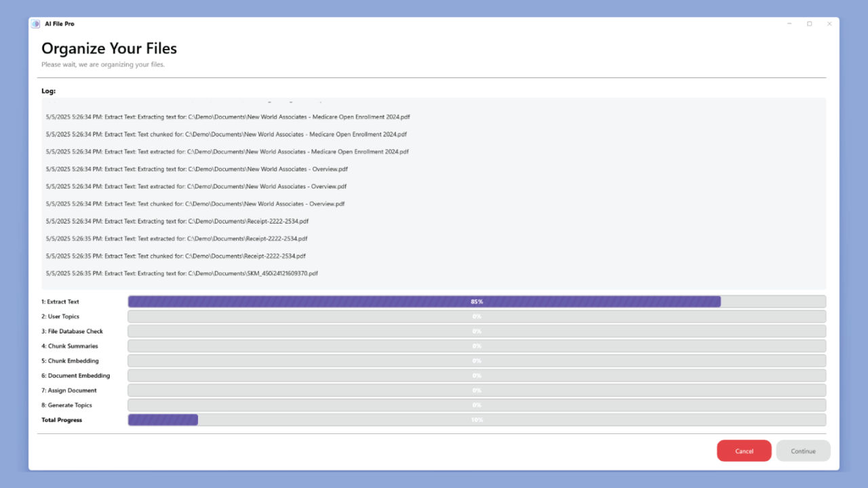Click the Total Progress bar
Screen dimensions: 868x488
[x=477, y=420]
